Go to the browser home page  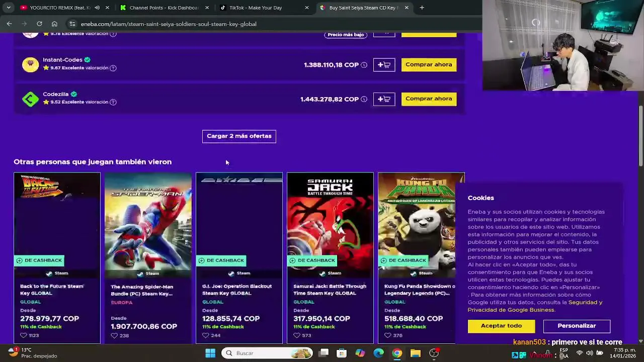click(x=54, y=24)
